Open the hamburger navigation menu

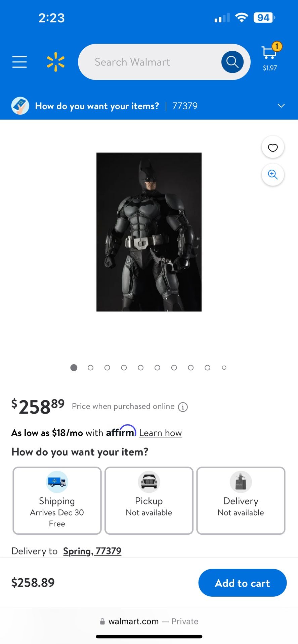point(19,62)
